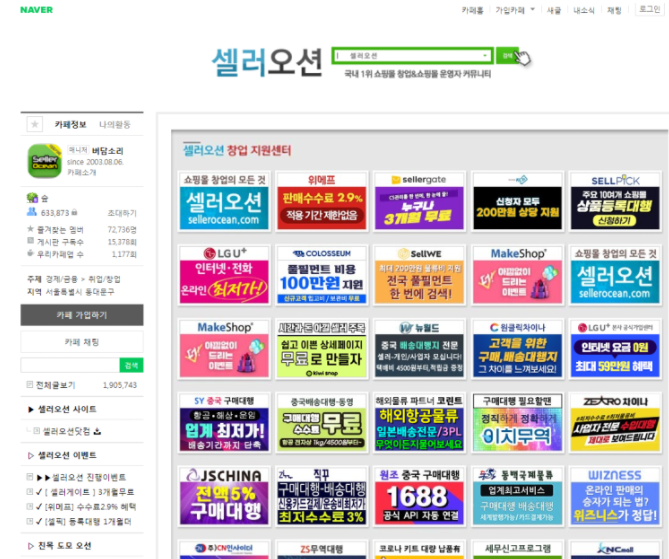Open the 코린트 해외항공물류 banner
This screenshot has height=559, width=669.
pos(419,422)
